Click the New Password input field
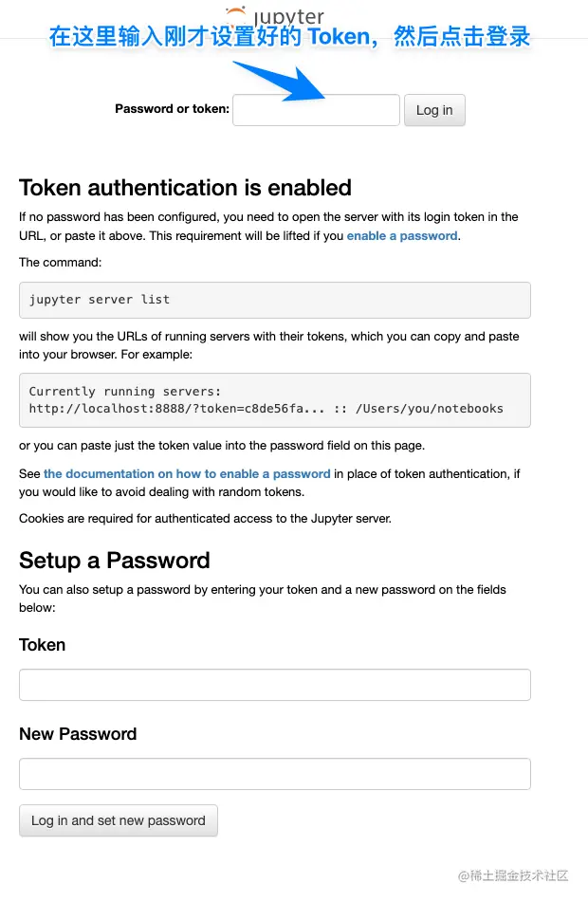This screenshot has height=902, width=588. pyautogui.click(x=274, y=774)
